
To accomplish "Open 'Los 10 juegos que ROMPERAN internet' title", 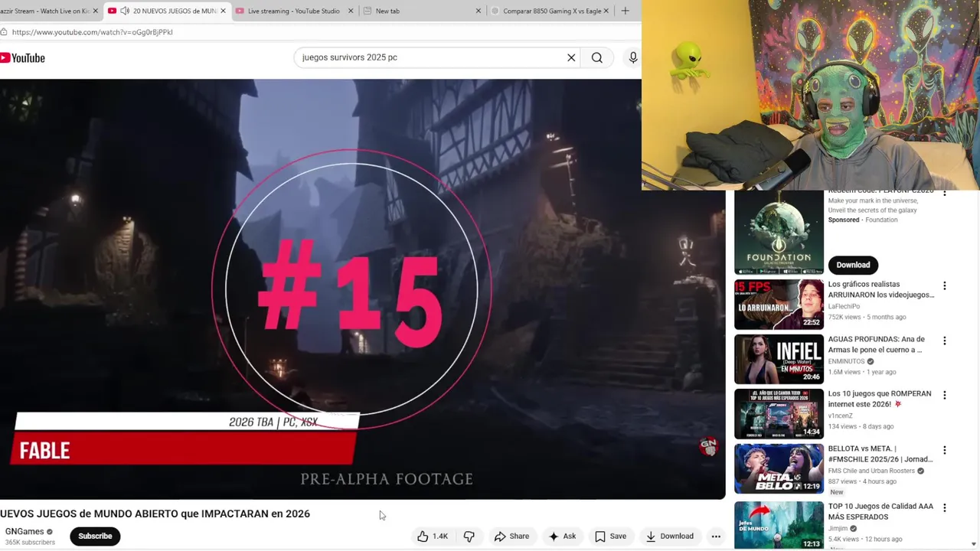I will (x=880, y=399).
